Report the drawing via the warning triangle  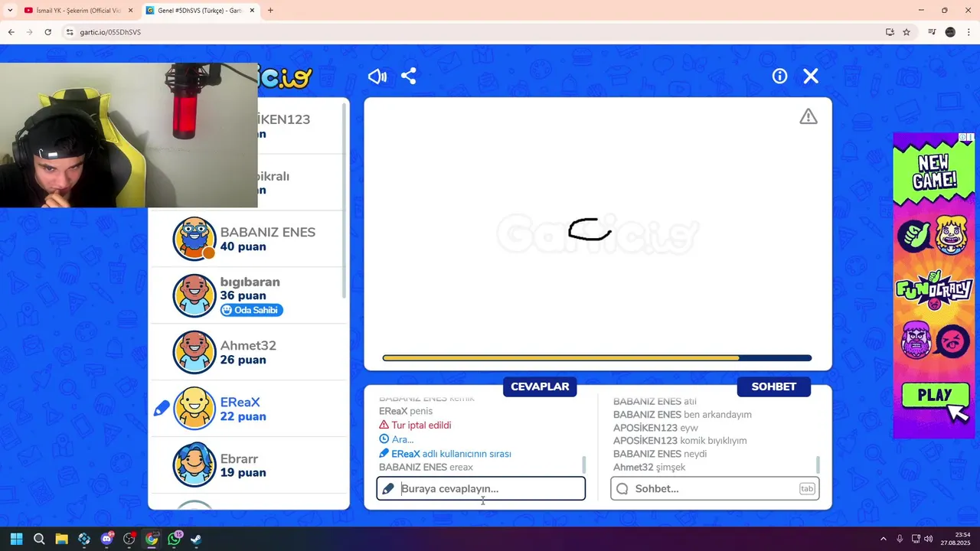click(808, 116)
